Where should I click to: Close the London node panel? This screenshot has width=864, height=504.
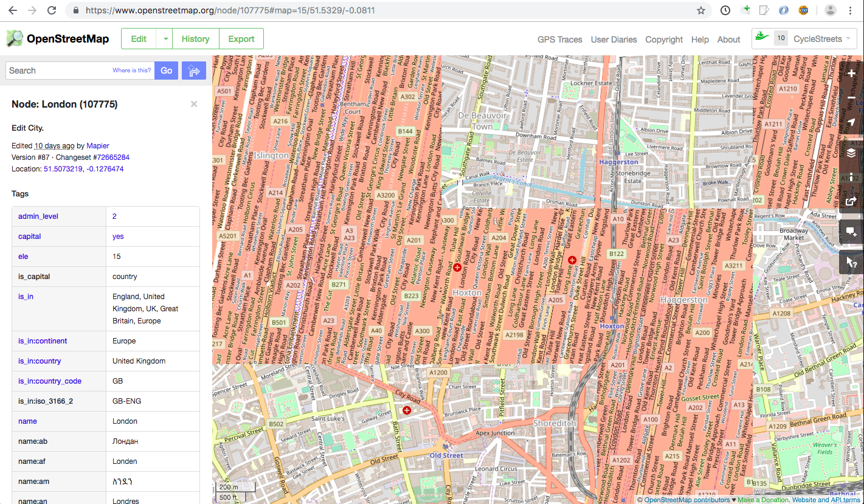click(x=193, y=104)
